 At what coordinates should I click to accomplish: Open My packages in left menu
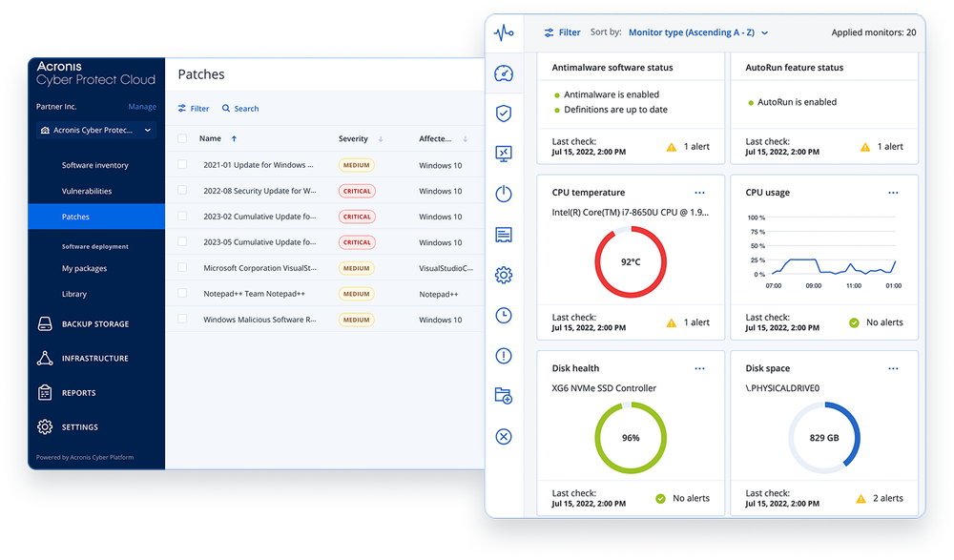click(x=84, y=268)
